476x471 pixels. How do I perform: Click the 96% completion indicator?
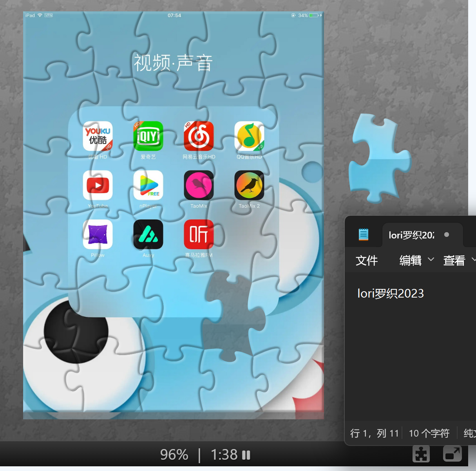(x=174, y=455)
